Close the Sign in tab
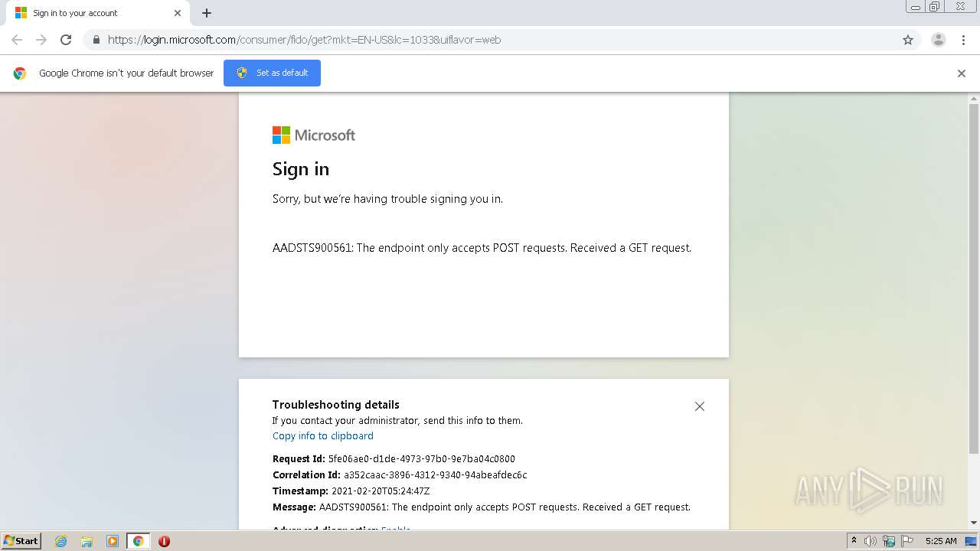Viewport: 980px width, 551px height. pyautogui.click(x=178, y=13)
